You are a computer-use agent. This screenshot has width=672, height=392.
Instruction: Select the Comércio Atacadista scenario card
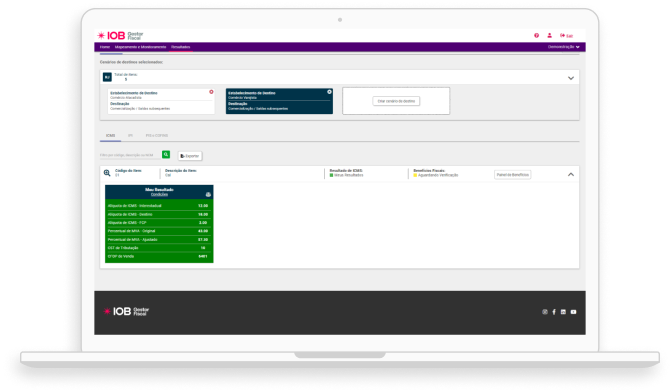(161, 101)
